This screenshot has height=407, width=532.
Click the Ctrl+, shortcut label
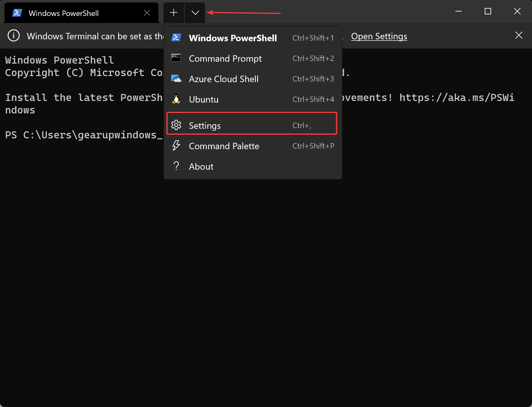click(302, 126)
